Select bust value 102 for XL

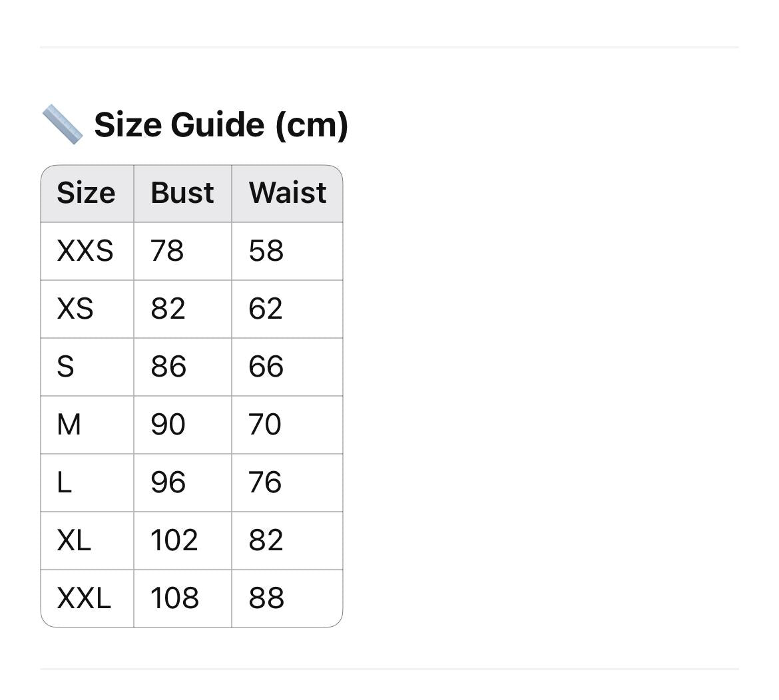click(183, 541)
